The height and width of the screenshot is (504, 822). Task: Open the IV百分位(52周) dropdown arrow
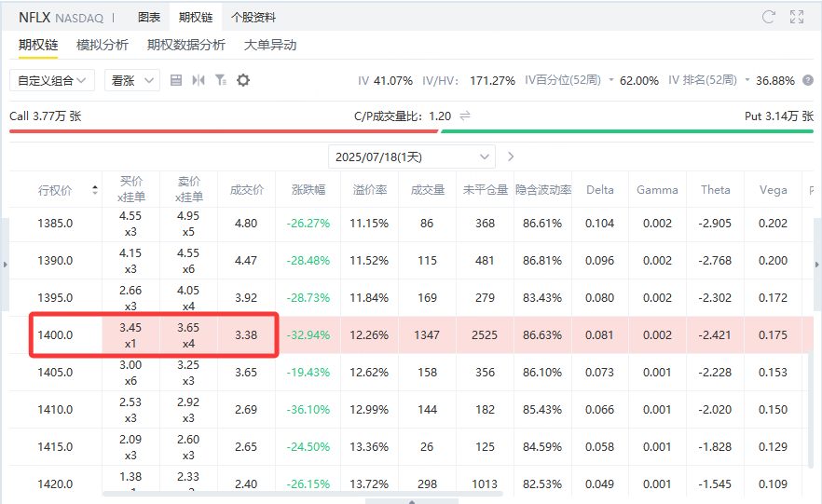click(611, 80)
